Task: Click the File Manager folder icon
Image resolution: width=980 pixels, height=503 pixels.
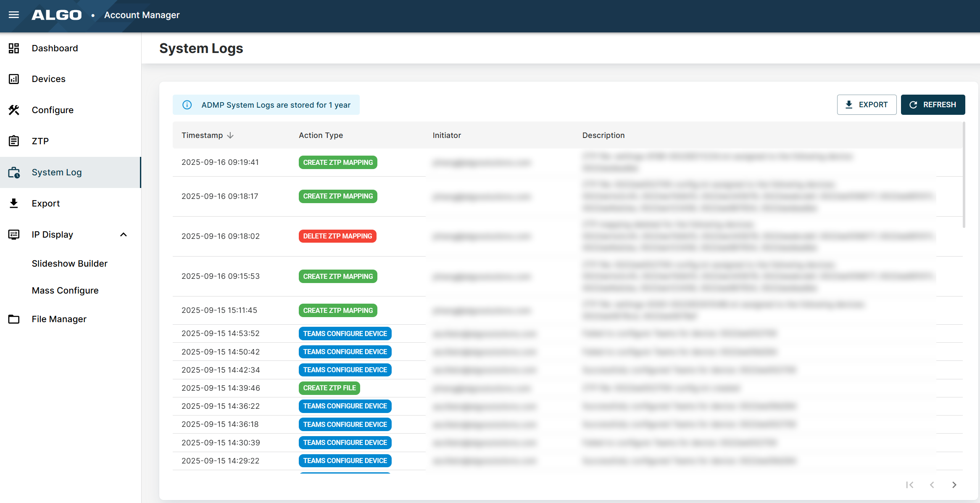Action: coord(14,319)
